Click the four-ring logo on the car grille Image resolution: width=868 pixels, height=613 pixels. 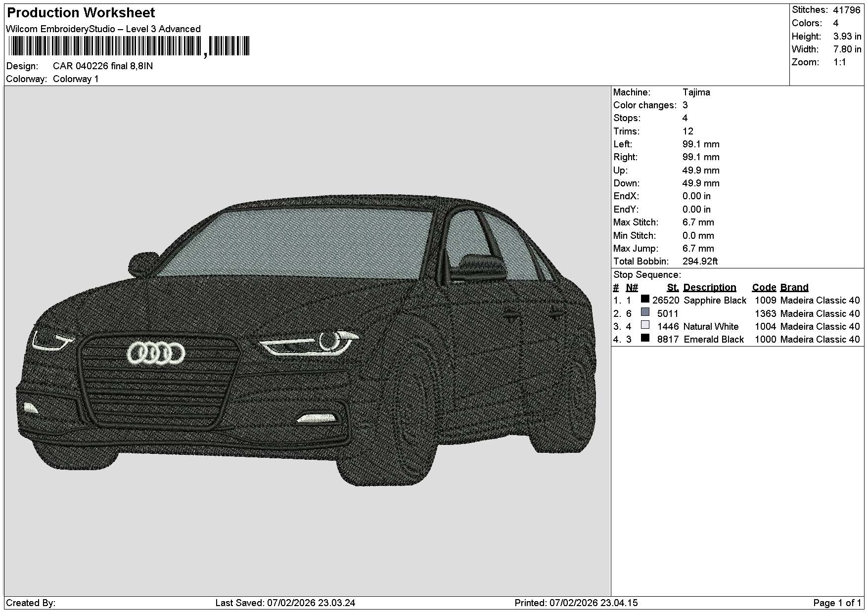coord(156,352)
